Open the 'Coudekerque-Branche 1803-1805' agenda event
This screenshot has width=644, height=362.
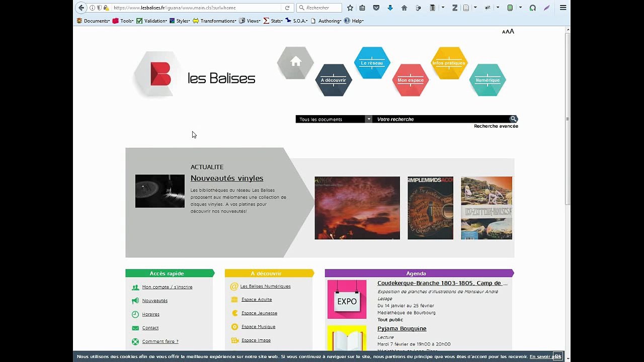(443, 284)
